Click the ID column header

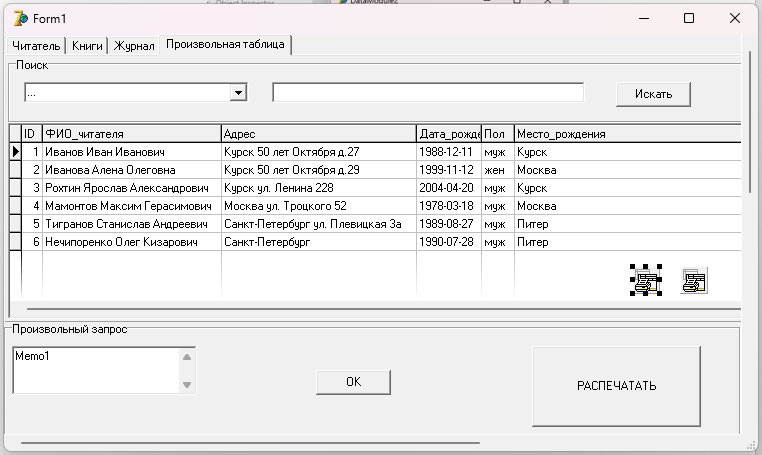coord(32,134)
